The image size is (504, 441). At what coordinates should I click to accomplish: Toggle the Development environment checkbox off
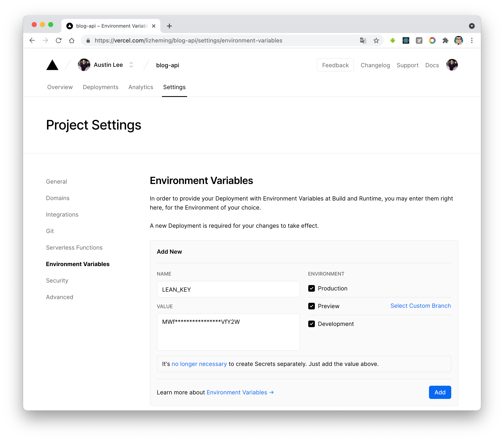click(x=311, y=323)
